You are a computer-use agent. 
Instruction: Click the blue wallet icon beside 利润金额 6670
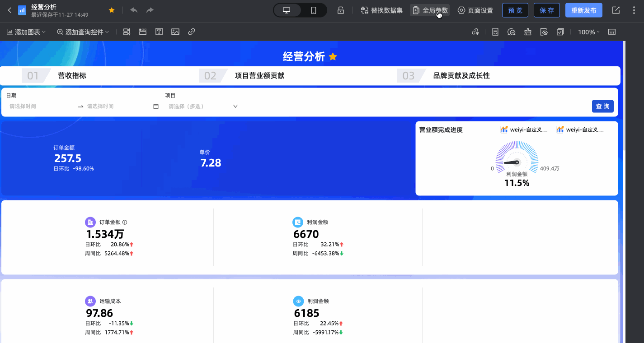click(298, 222)
